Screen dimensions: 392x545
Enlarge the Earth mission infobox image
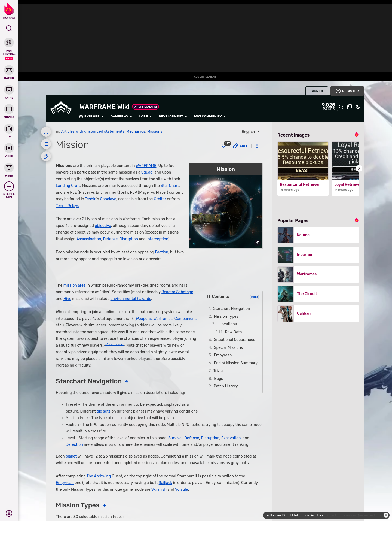[x=226, y=211]
